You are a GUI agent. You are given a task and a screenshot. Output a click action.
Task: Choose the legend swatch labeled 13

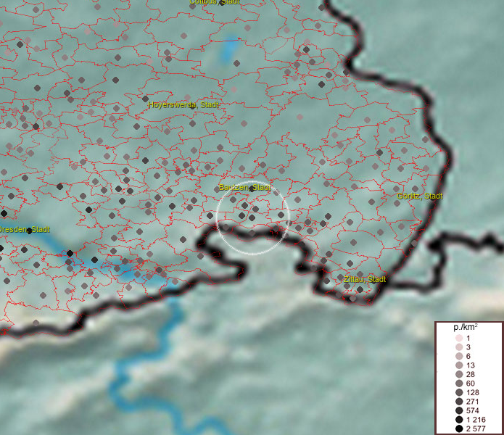pyautogui.click(x=458, y=365)
